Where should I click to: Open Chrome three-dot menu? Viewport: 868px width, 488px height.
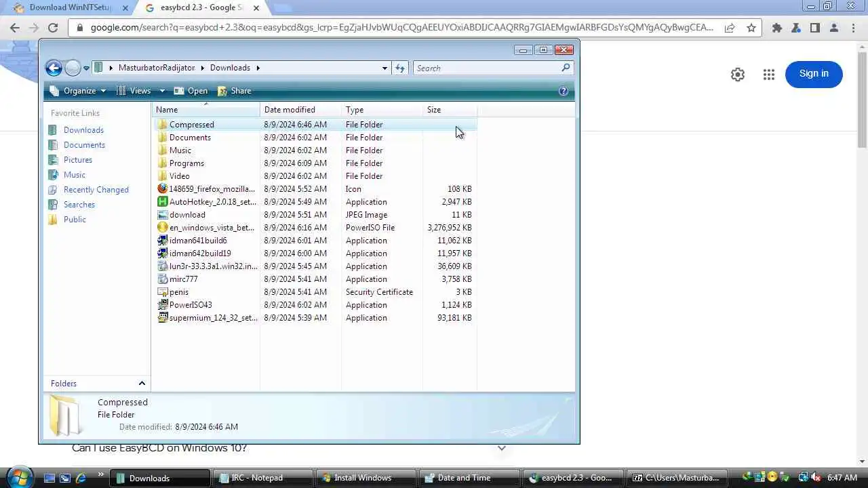tap(852, 28)
